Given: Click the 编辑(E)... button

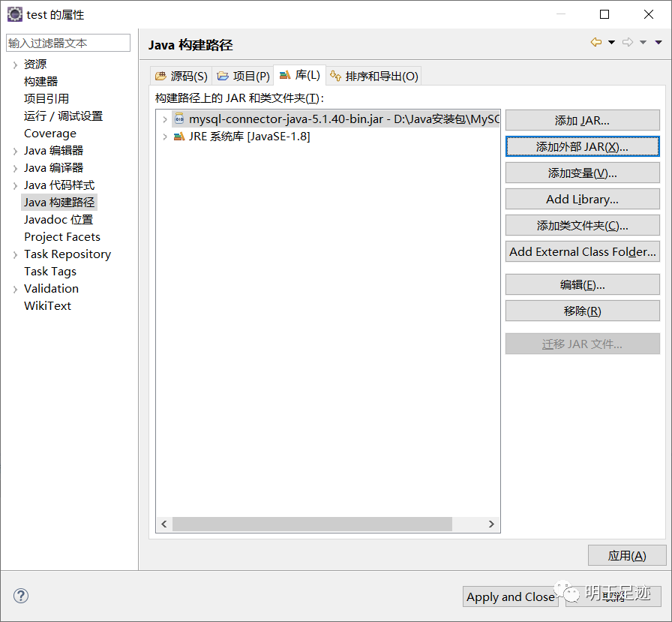Looking at the screenshot, I should (583, 284).
